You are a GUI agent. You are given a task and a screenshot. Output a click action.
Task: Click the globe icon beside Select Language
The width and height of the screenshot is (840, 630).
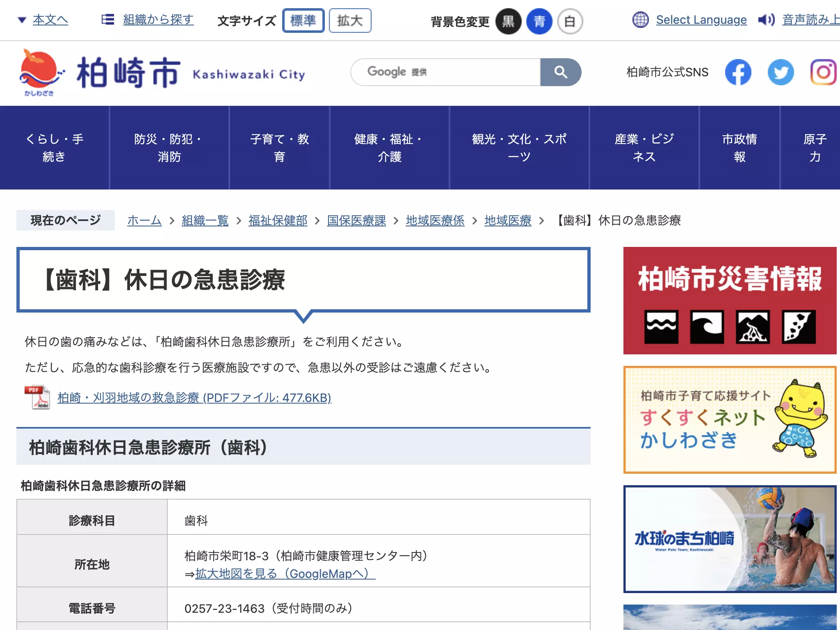[640, 20]
